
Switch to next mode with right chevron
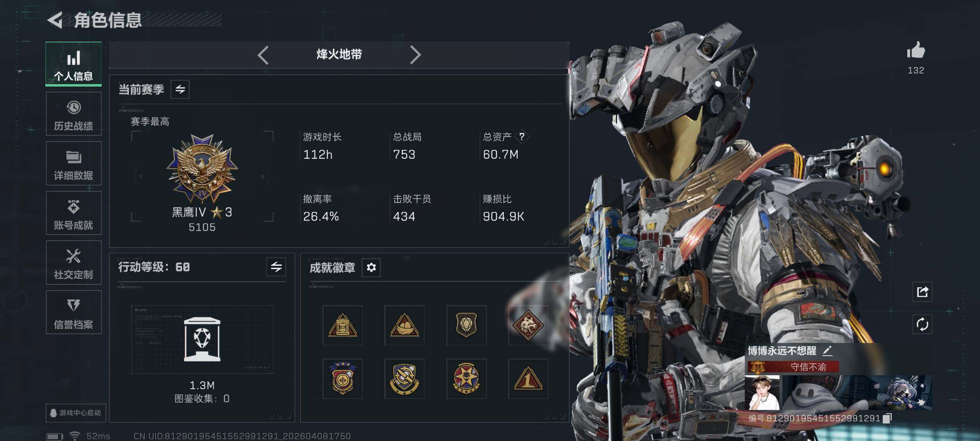(415, 55)
